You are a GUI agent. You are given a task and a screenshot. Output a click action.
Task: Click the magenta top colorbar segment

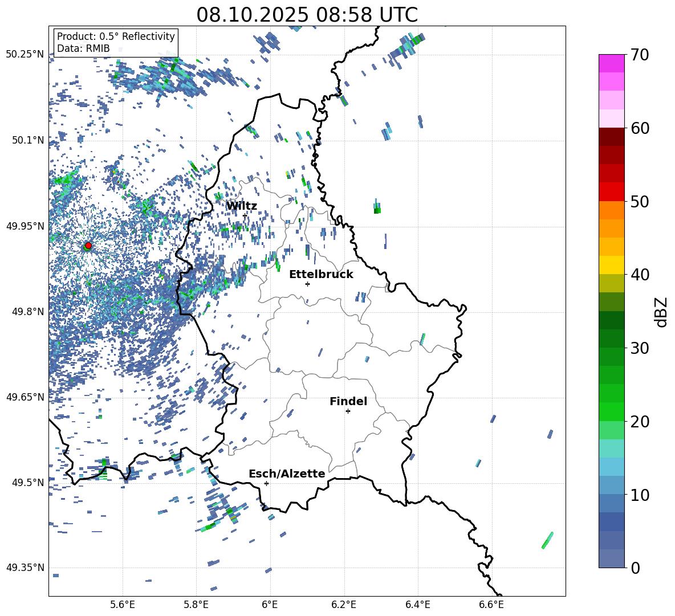pos(612,63)
